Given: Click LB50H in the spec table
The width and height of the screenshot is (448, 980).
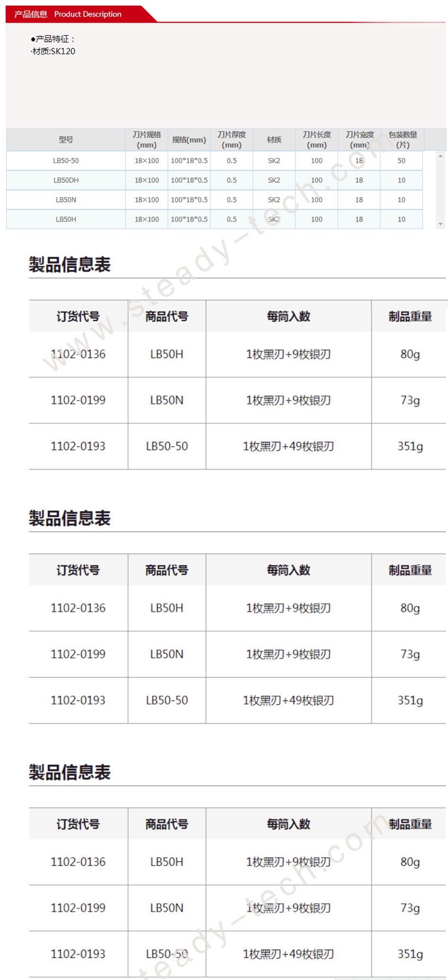Looking at the screenshot, I should 66,219.
